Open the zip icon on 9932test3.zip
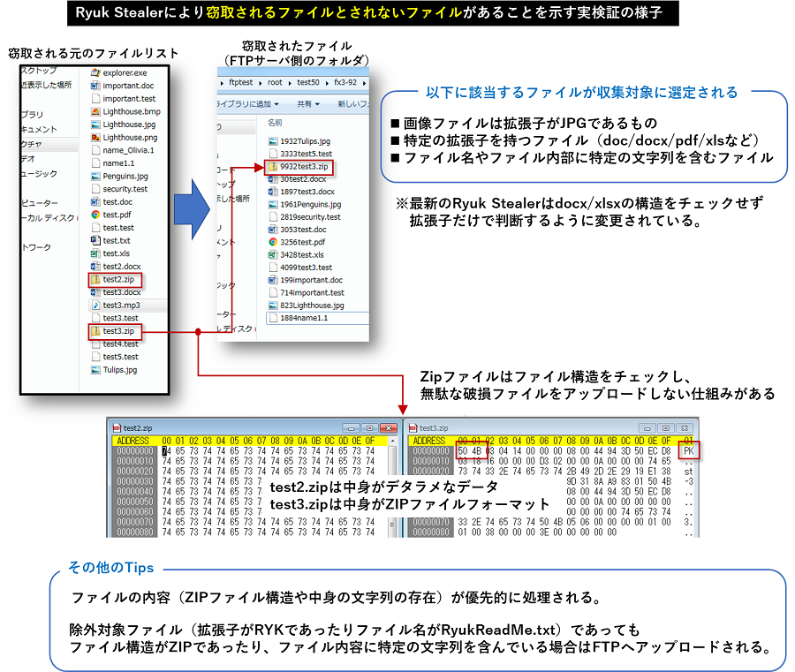 (272, 168)
